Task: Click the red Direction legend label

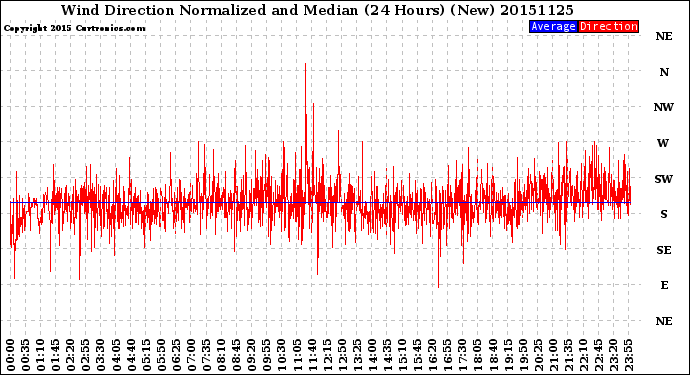Action: click(608, 26)
